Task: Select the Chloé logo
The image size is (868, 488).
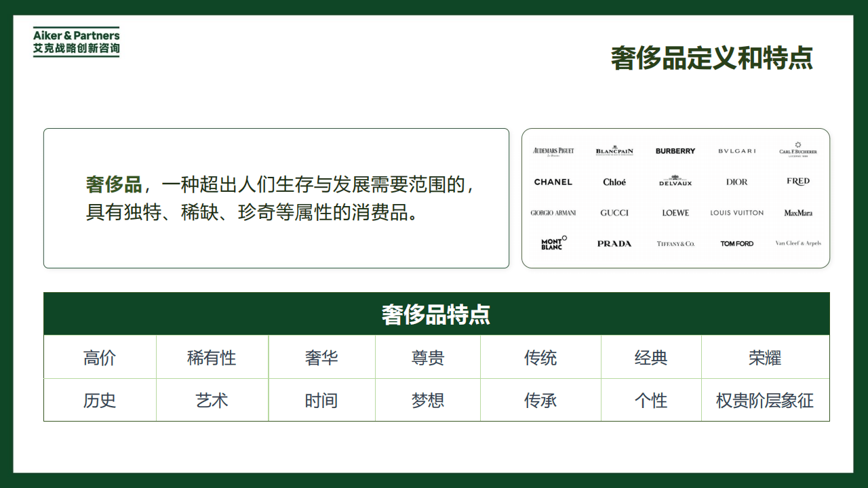Action: (x=614, y=182)
